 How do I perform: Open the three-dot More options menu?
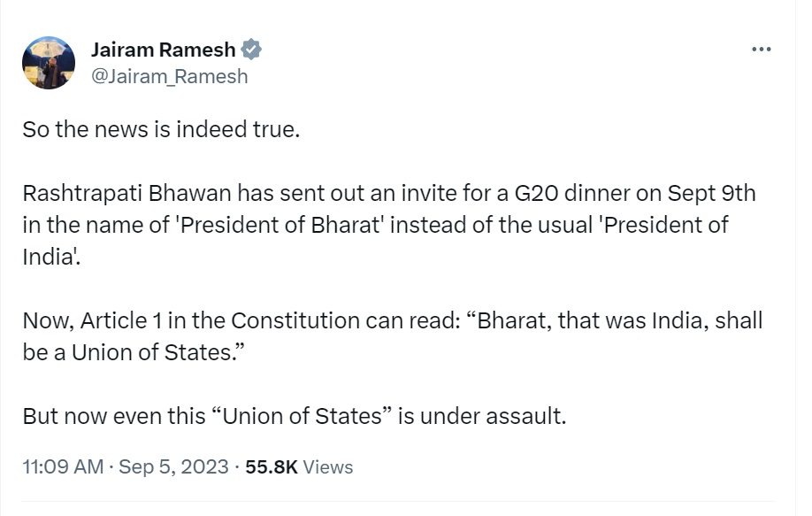pos(761,50)
